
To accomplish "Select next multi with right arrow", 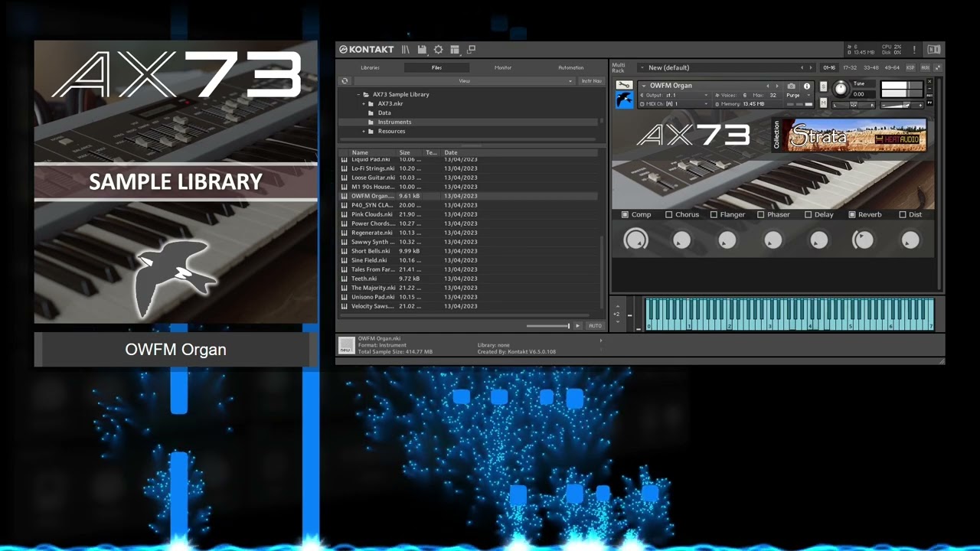I will [x=811, y=67].
